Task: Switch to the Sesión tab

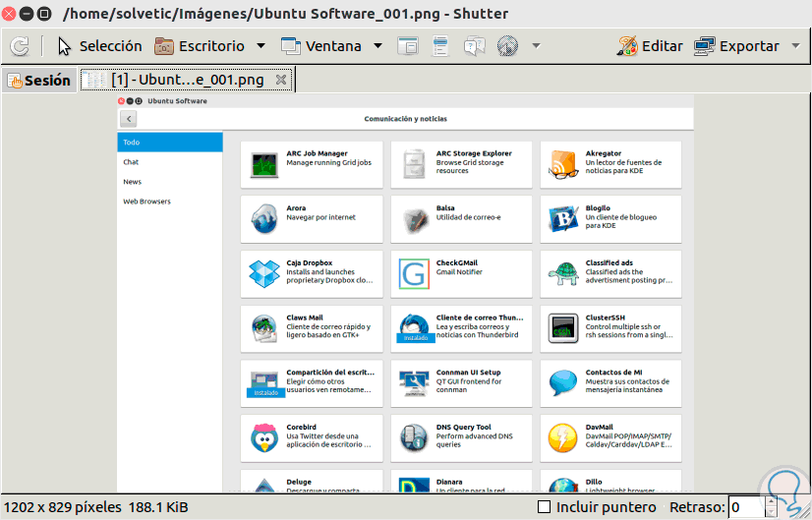Action: (39, 81)
